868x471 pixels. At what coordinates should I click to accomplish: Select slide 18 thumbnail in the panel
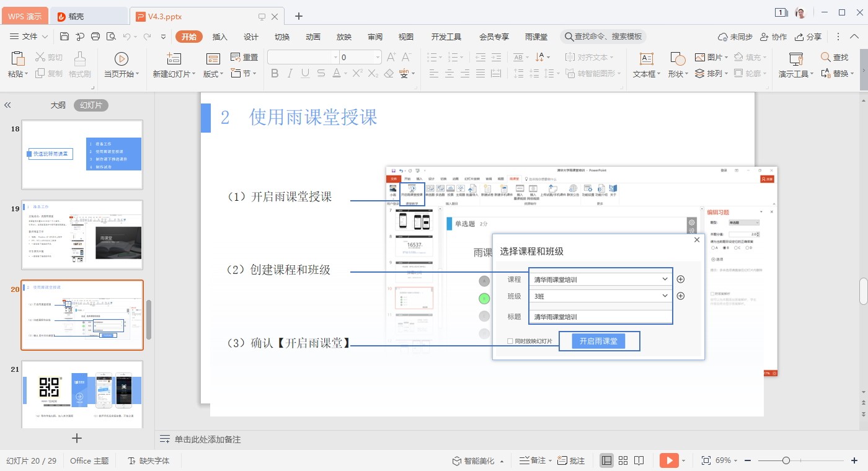click(x=82, y=155)
